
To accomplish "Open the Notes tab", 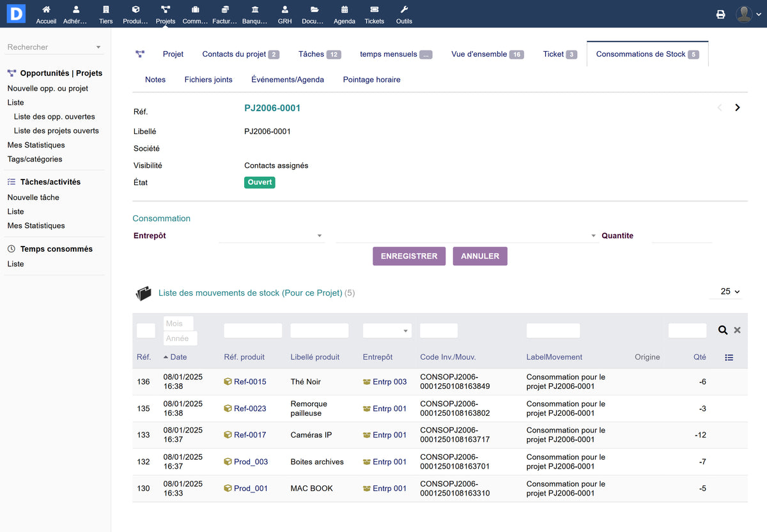I will [155, 79].
